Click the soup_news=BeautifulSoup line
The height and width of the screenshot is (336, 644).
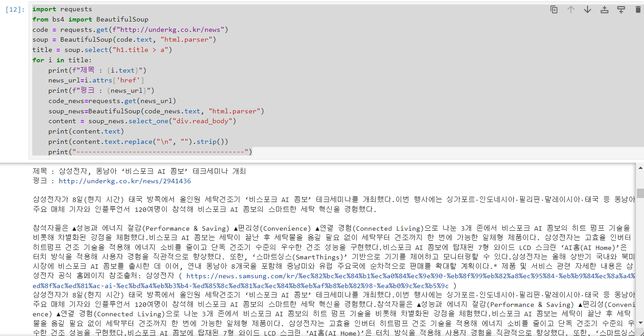[x=156, y=111]
